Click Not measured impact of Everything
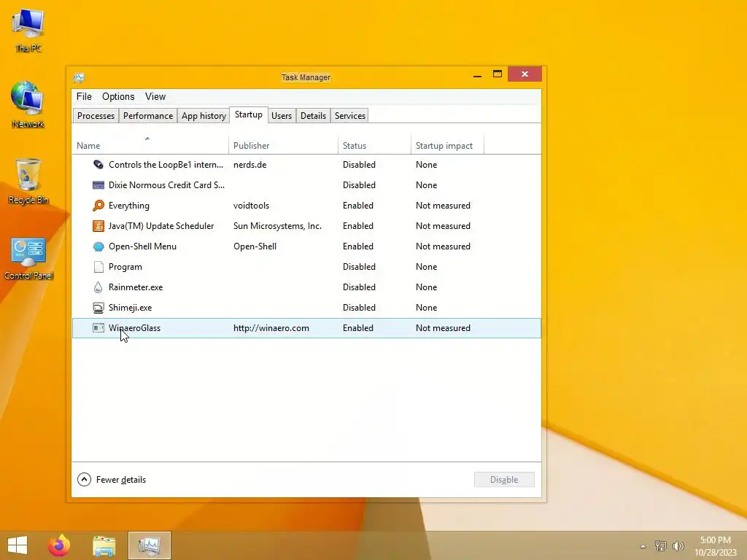 (443, 206)
